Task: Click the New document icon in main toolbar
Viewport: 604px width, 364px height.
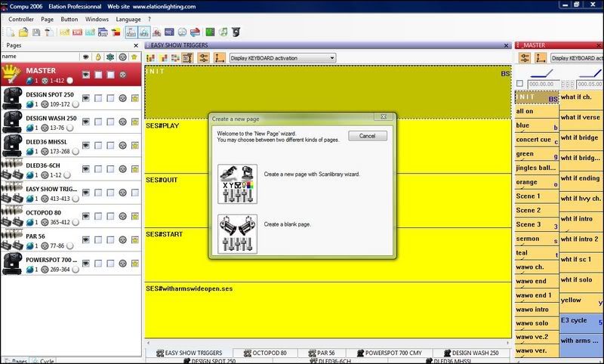Action: (x=11, y=32)
